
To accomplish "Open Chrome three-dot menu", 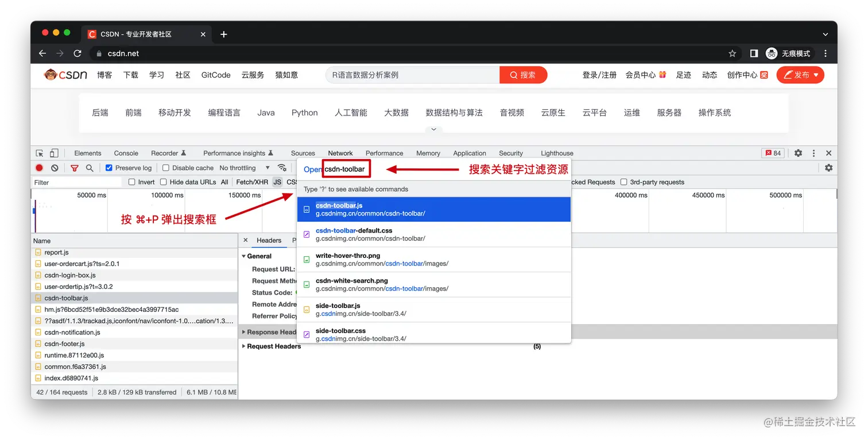I will 826,53.
